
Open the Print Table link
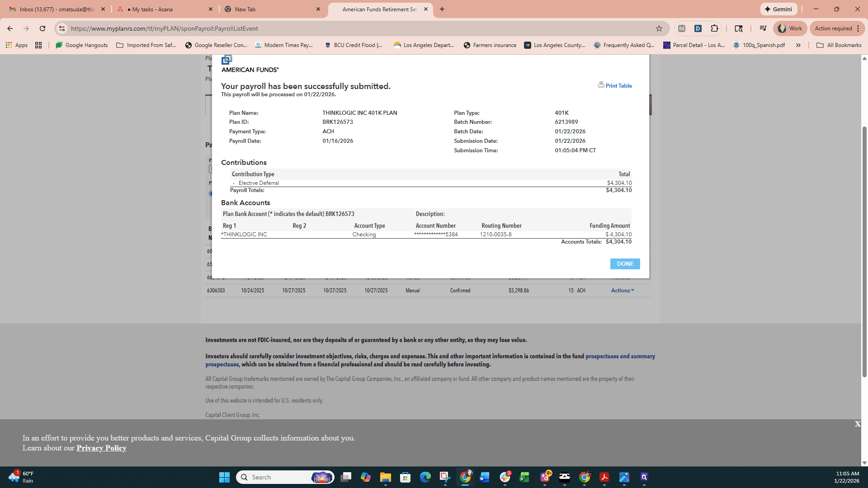click(618, 86)
